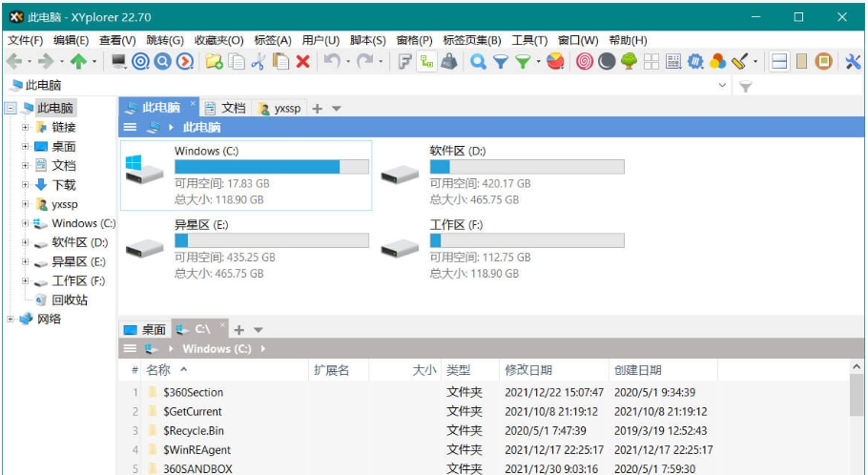Open Configuration wrench and screwdriver icon

[853, 61]
